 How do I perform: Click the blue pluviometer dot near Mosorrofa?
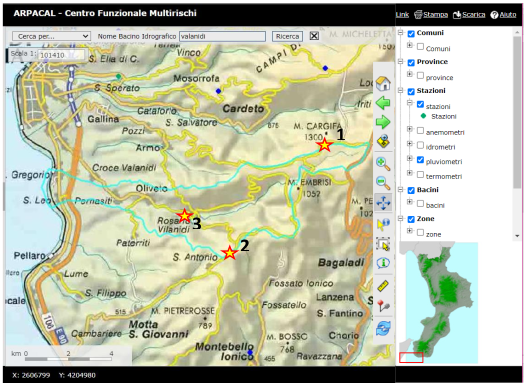point(219,91)
